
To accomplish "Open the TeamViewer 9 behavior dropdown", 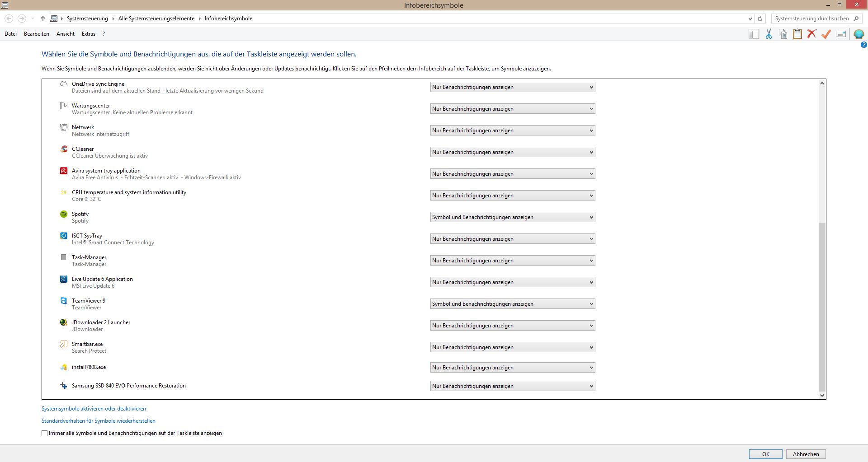I will (x=513, y=304).
